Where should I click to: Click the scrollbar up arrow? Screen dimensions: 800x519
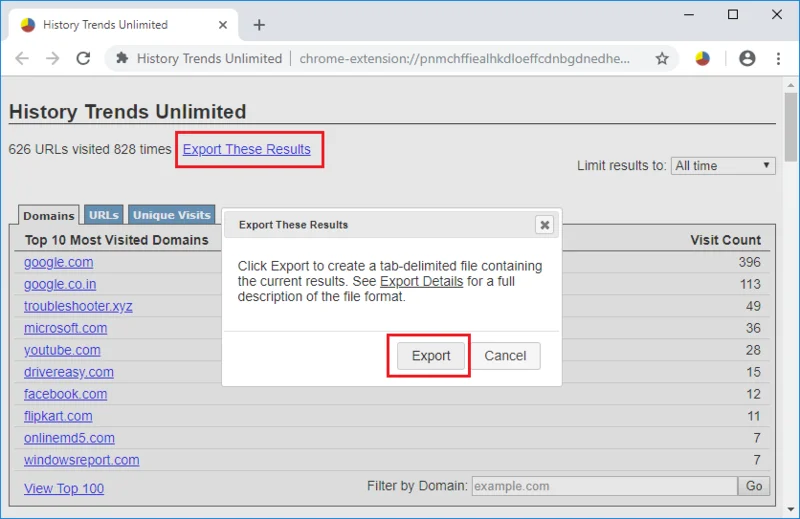click(x=790, y=85)
